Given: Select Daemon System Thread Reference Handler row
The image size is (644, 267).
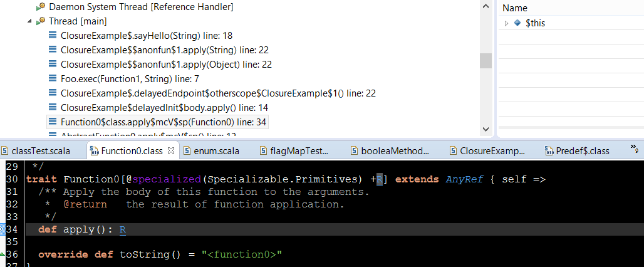Looking at the screenshot, I should 141,7.
